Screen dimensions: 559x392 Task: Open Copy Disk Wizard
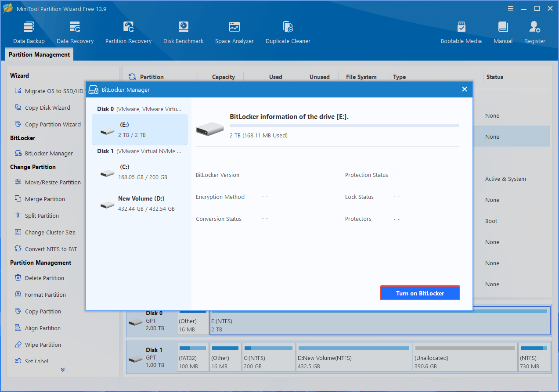[x=43, y=108]
